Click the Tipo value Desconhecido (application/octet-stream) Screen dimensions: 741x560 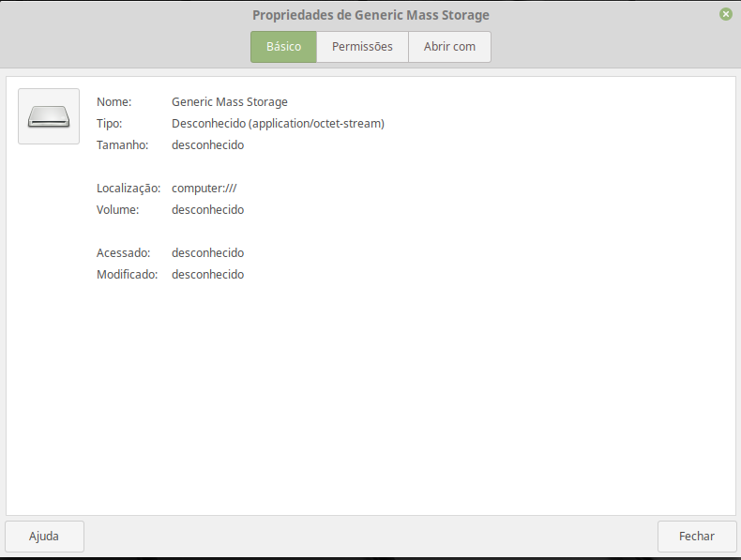click(x=278, y=124)
